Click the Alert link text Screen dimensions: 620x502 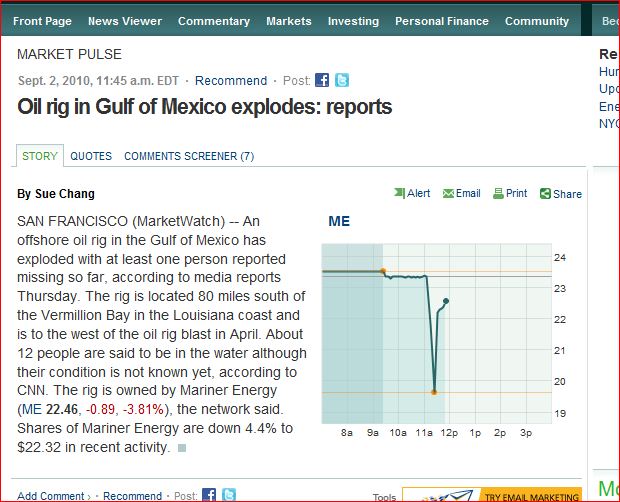click(419, 193)
